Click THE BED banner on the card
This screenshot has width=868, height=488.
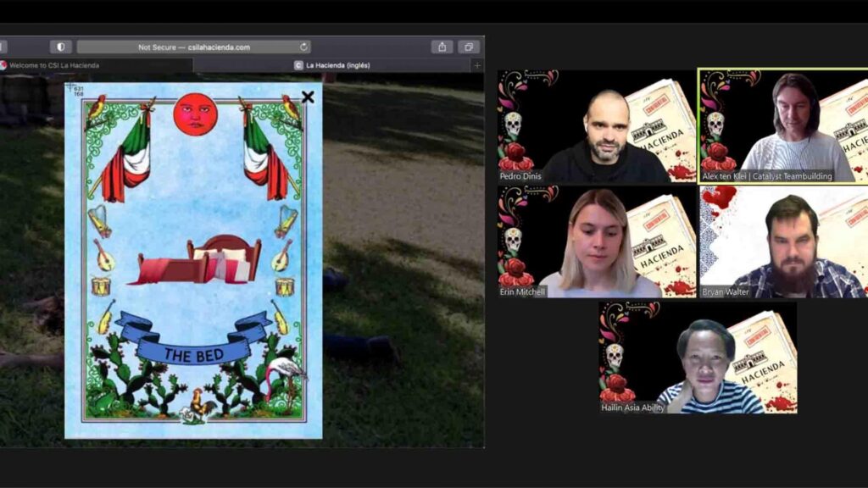click(194, 354)
